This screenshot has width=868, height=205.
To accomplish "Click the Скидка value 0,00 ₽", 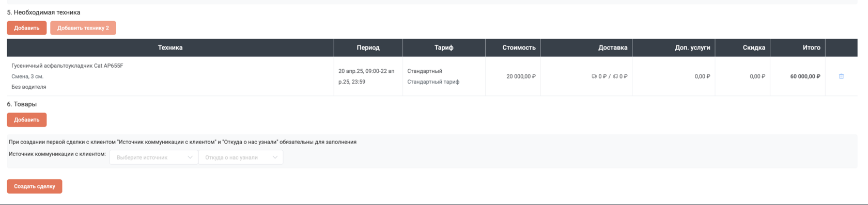I will pos(757,76).
